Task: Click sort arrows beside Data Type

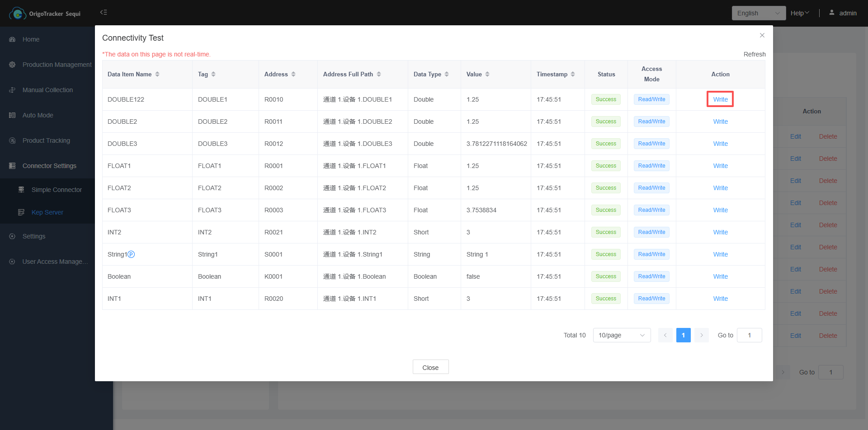Action: [447, 74]
